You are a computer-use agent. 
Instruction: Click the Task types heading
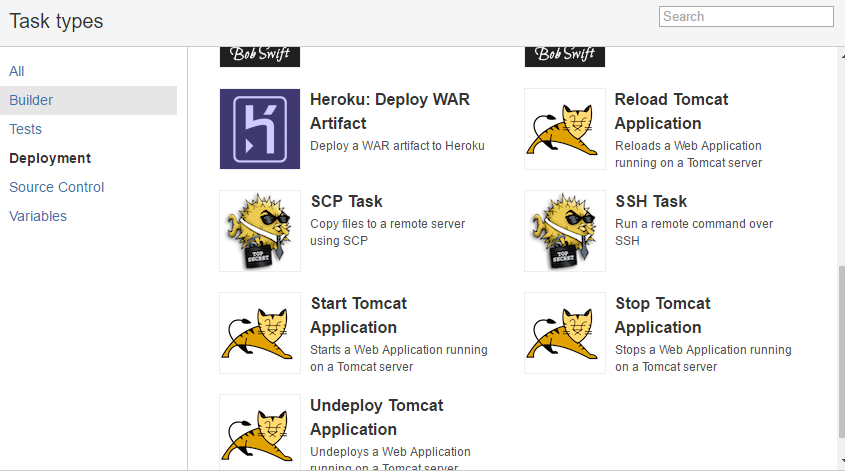point(56,22)
